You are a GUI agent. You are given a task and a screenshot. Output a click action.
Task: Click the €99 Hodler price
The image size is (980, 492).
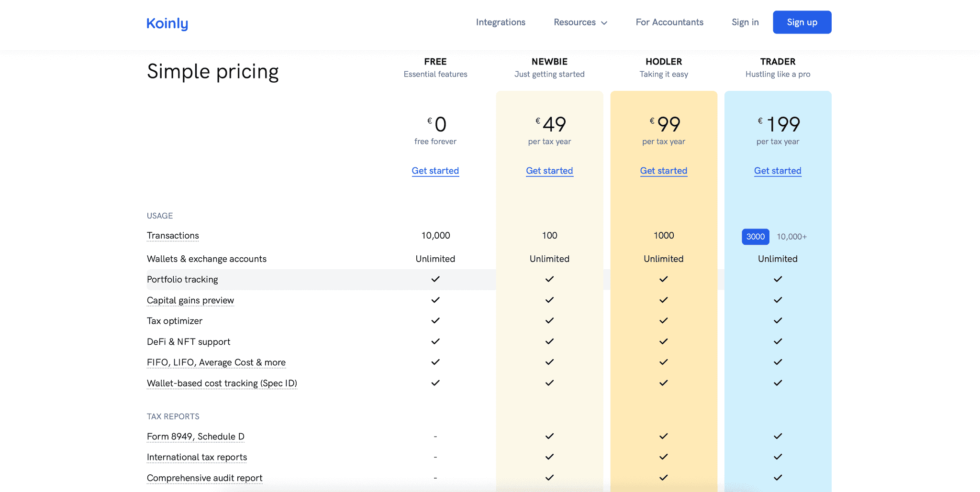665,124
